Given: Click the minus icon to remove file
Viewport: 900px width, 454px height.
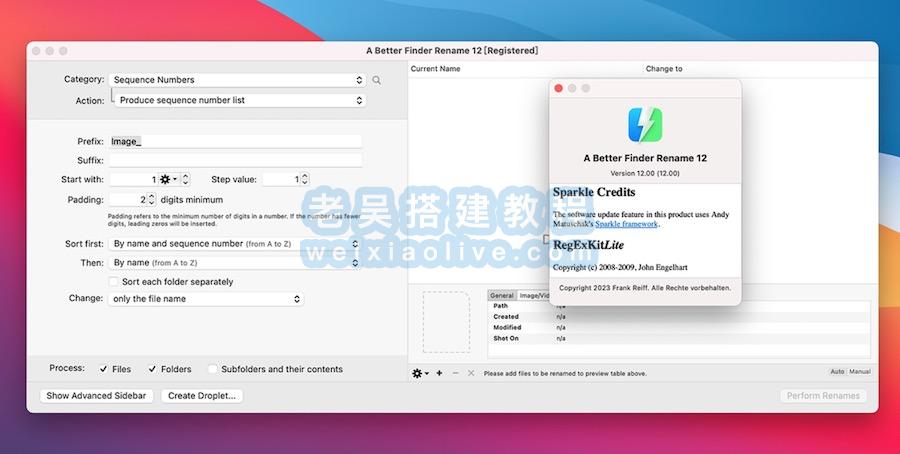Looking at the screenshot, I should pyautogui.click(x=455, y=373).
